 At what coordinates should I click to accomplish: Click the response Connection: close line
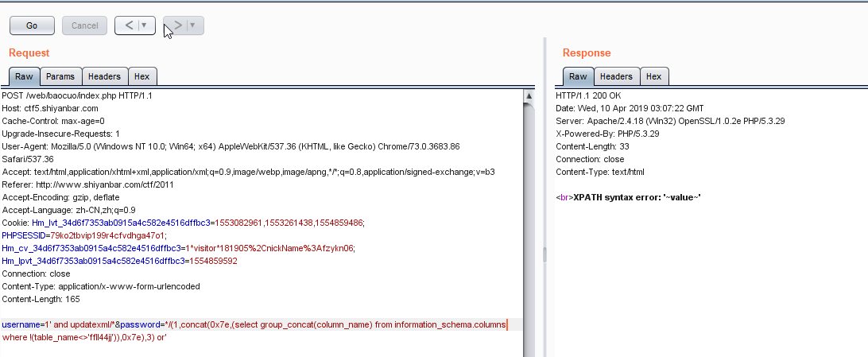point(590,159)
